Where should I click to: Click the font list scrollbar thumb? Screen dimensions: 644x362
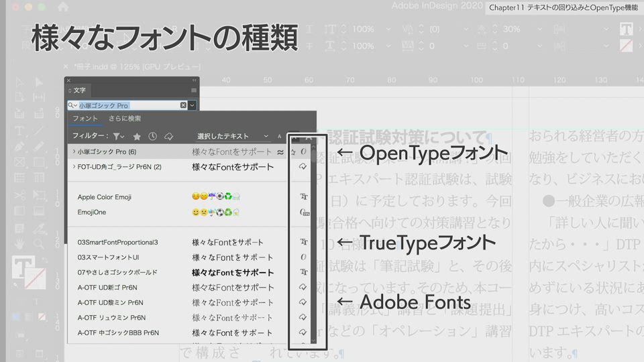[313, 156]
